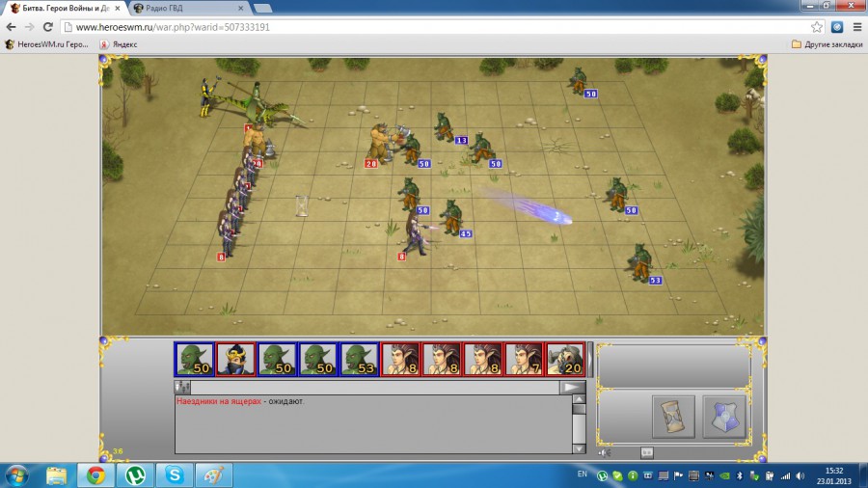Switch to Радио ГВД tab
The width and height of the screenshot is (868, 488).
pos(188,9)
